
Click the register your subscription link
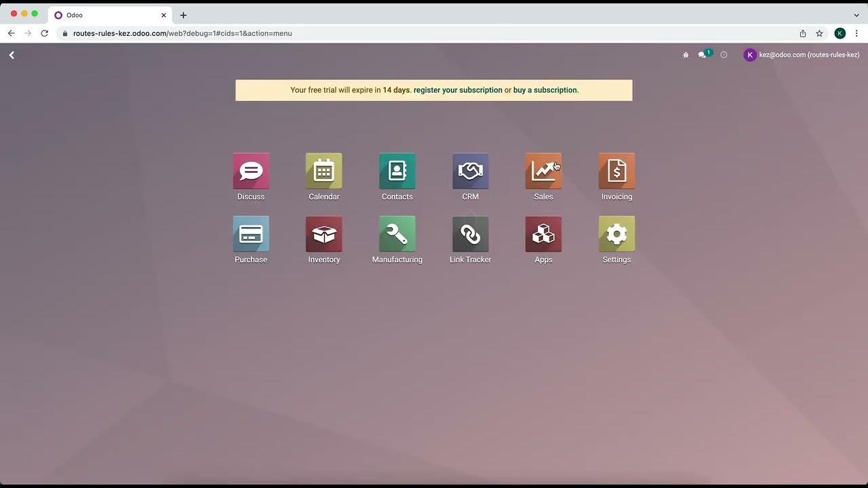tap(458, 90)
